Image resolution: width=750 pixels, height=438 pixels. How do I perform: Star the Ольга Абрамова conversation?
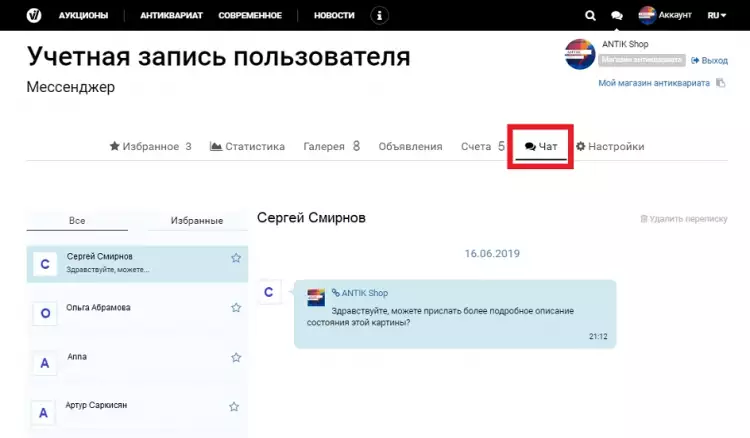click(236, 307)
